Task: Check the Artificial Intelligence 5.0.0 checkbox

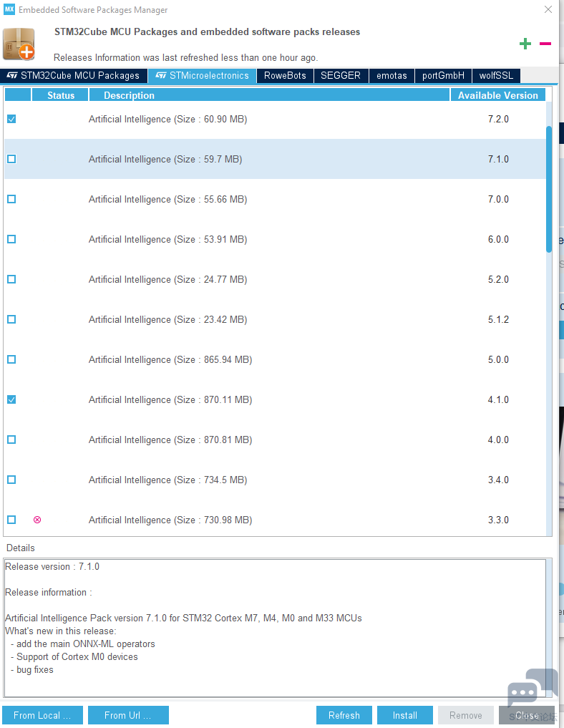Action: click(11, 359)
